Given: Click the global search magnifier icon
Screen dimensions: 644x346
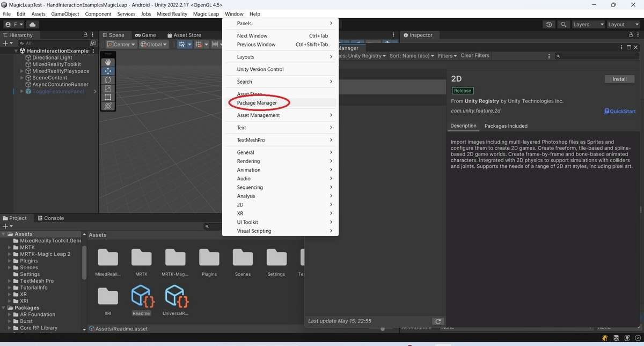Looking at the screenshot, I should click(563, 25).
